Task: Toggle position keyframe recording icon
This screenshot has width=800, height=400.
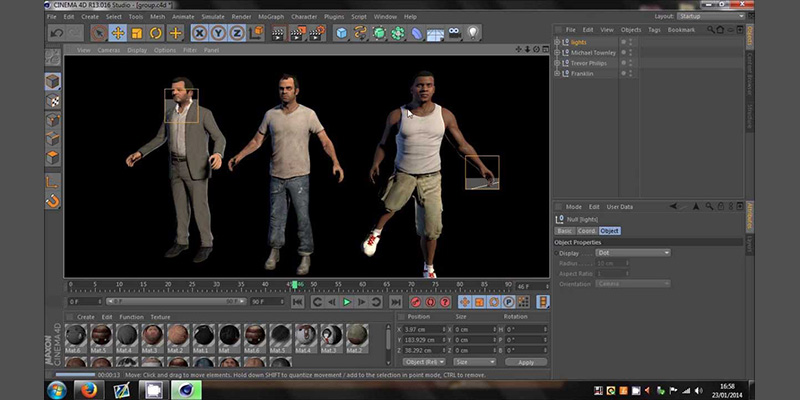Action: pyautogui.click(x=465, y=302)
